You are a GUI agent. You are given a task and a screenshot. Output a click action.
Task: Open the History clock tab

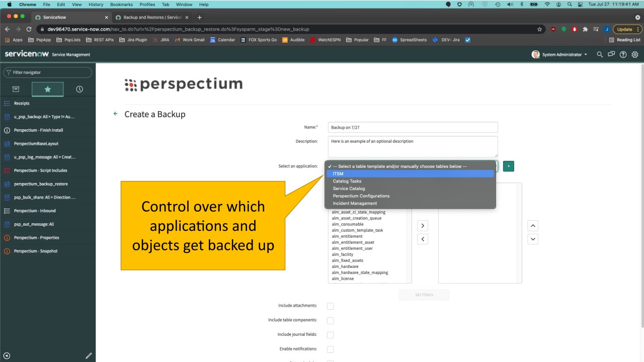[x=79, y=89]
